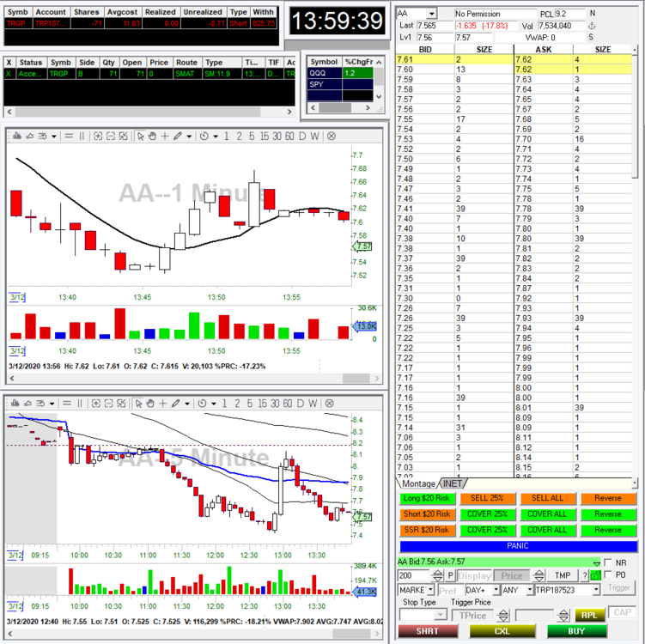This screenshot has height=644, width=645.
Task: Tick the PO checkbox
Action: click(608, 575)
